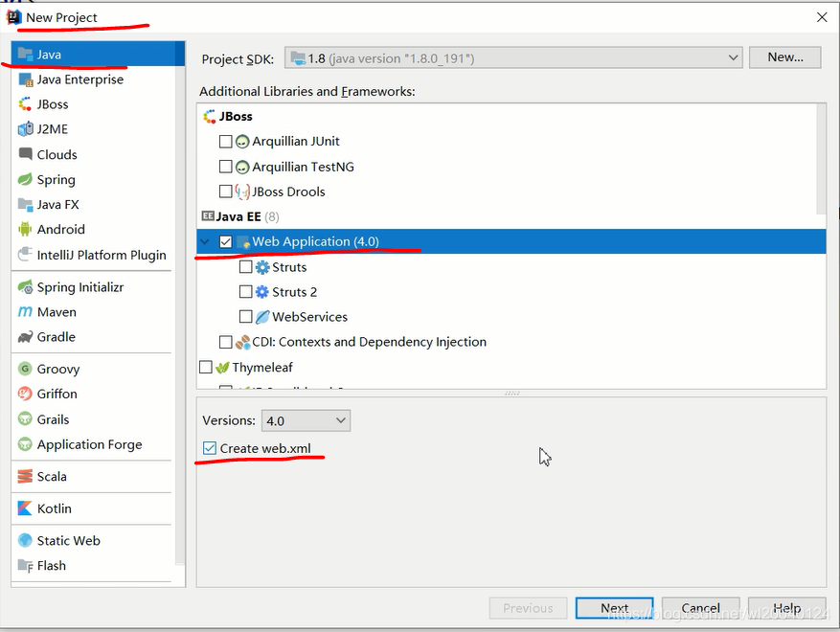Click the Application Forge icon

[25, 444]
